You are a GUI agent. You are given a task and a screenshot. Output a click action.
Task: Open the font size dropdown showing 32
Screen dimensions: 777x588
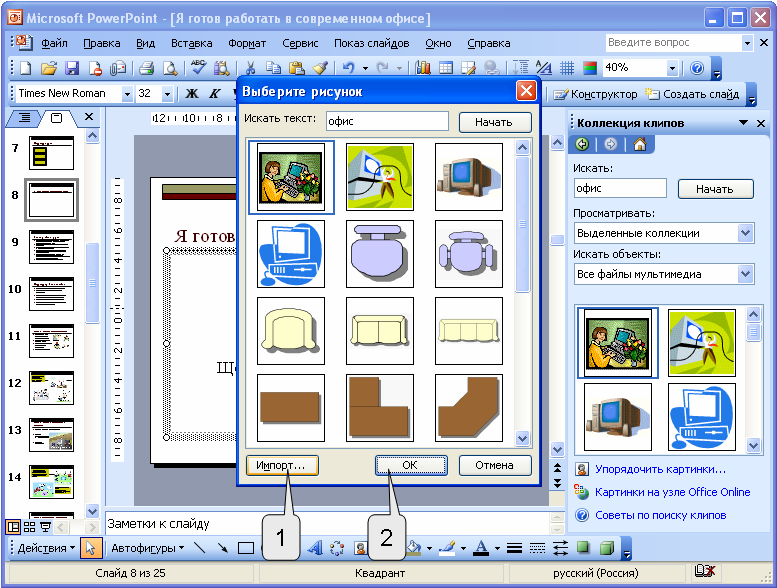click(x=167, y=94)
